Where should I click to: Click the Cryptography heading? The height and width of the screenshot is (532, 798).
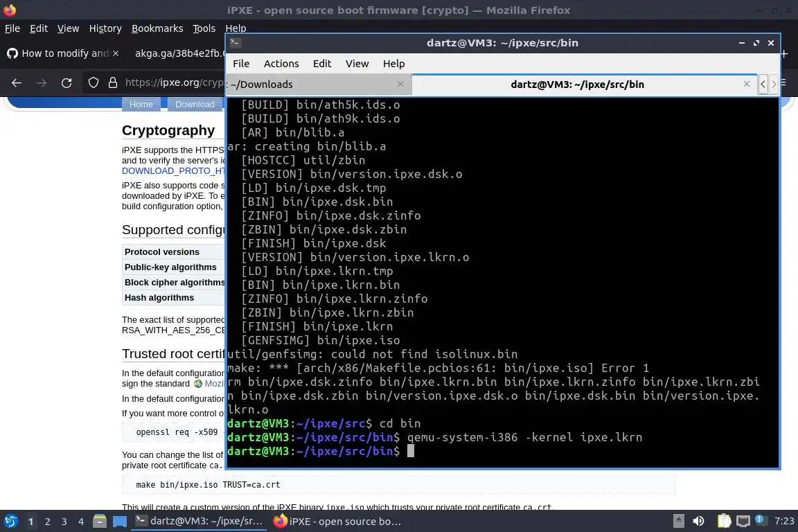[168, 130]
